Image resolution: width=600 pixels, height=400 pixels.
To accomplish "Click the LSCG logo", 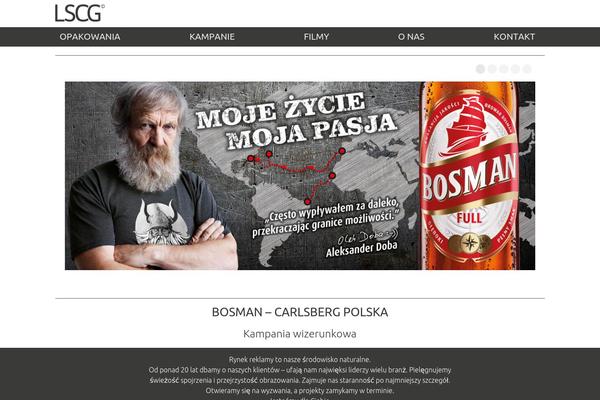I will (x=80, y=13).
